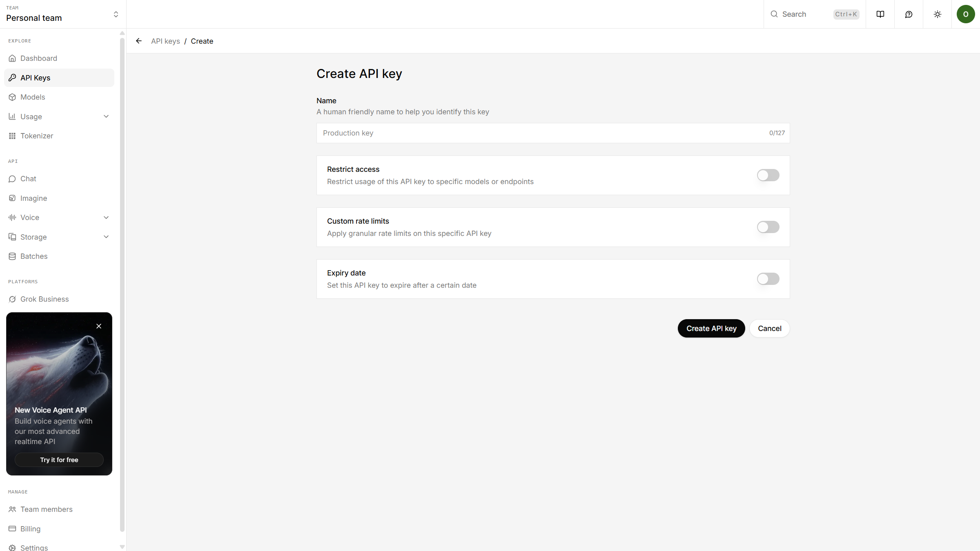Image resolution: width=980 pixels, height=551 pixels.
Task: Open the Tokenizer tool
Action: click(x=37, y=136)
